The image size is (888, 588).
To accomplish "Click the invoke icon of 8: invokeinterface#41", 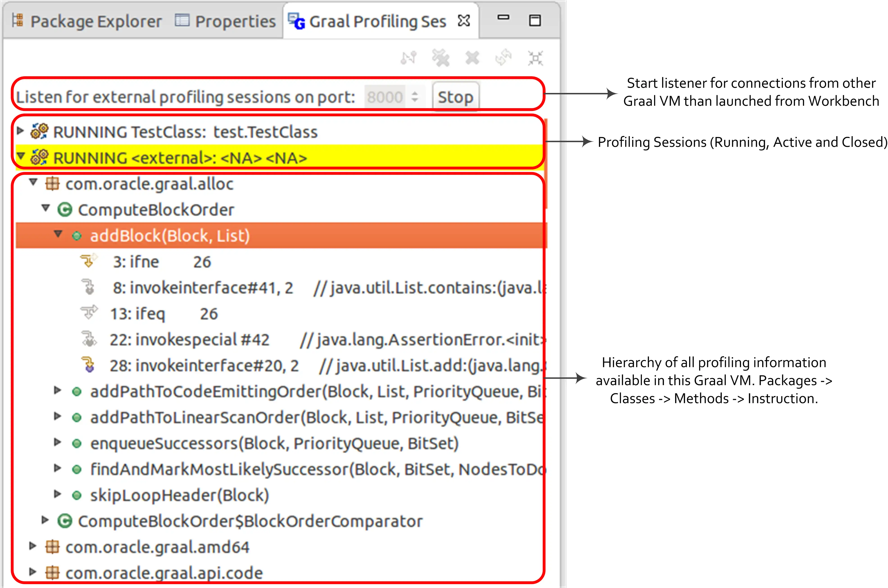I will pos(89,287).
